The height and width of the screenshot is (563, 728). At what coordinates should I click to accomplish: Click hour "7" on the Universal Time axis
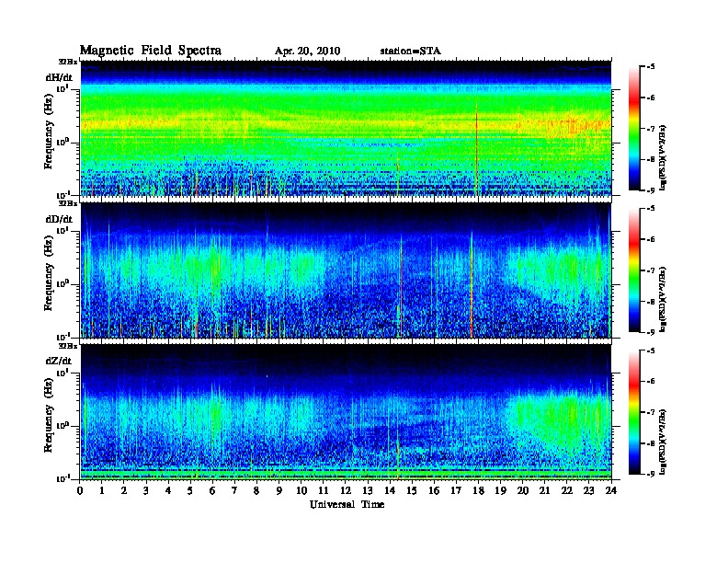(x=234, y=491)
